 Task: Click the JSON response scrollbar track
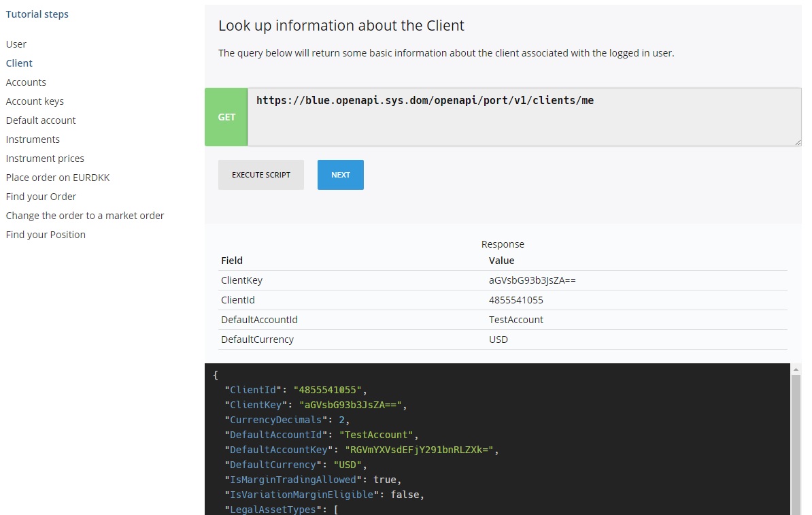[x=796, y=442]
